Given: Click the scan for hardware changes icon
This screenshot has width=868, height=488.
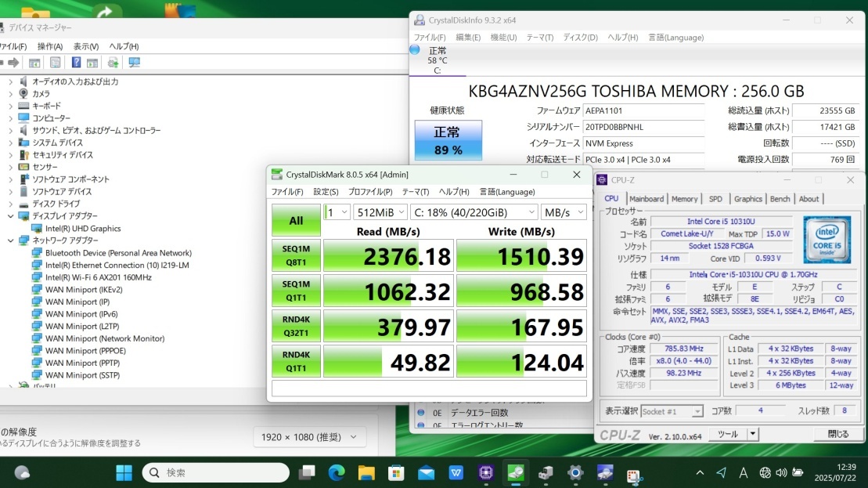Looking at the screenshot, I should point(134,63).
